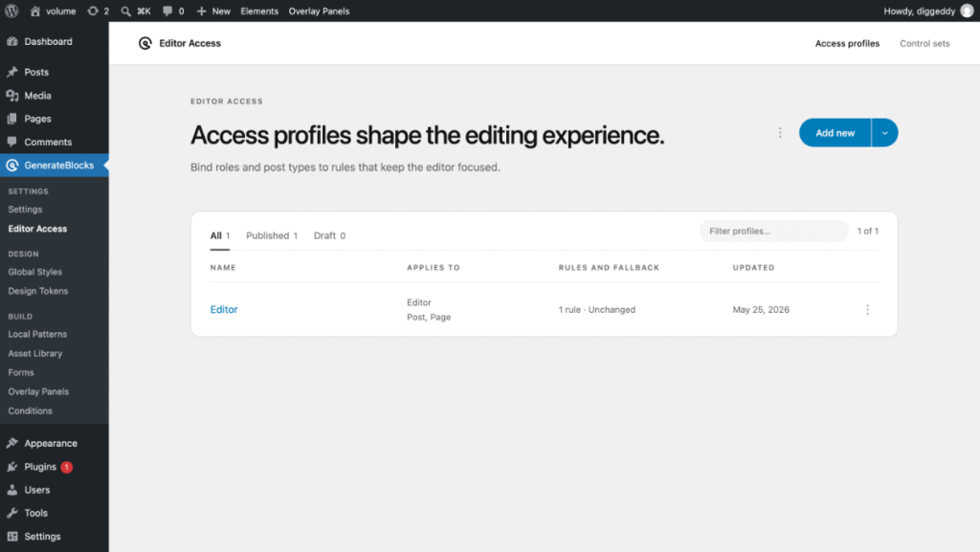Open Conditions in sidebar
Image resolution: width=980 pixels, height=552 pixels.
[x=30, y=410]
